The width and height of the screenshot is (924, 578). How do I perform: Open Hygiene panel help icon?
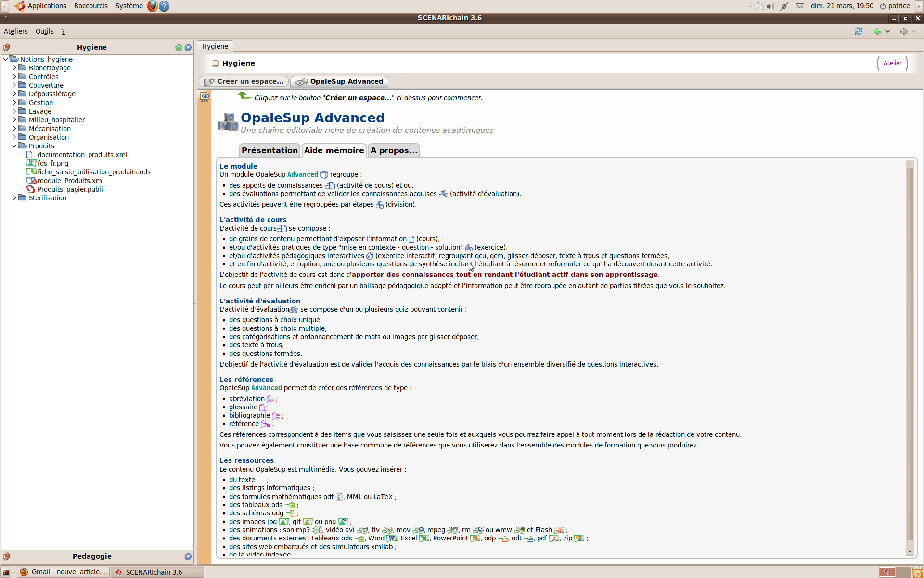click(x=179, y=47)
